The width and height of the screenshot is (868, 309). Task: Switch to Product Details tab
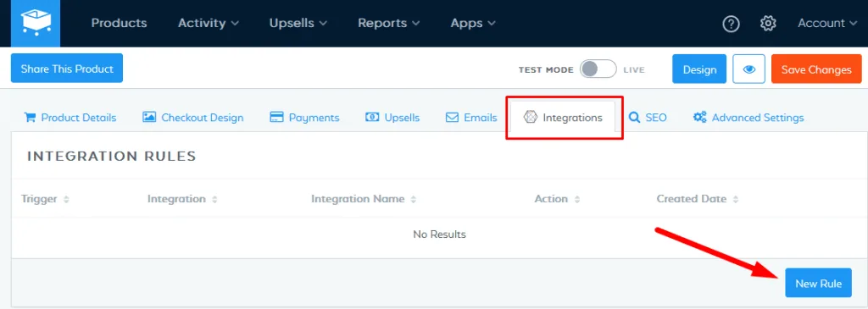tap(70, 118)
